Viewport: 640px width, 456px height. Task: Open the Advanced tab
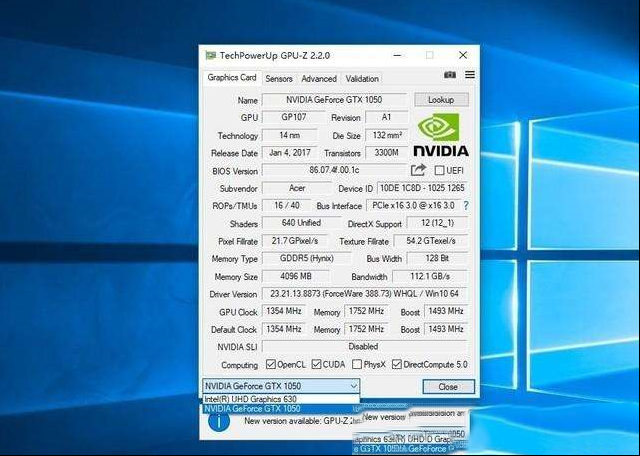(319, 79)
